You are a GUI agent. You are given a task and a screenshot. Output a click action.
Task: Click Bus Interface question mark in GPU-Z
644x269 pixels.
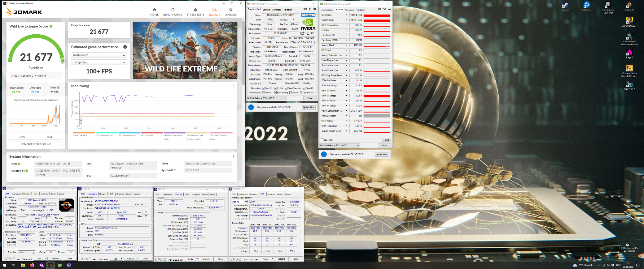coord(314,42)
